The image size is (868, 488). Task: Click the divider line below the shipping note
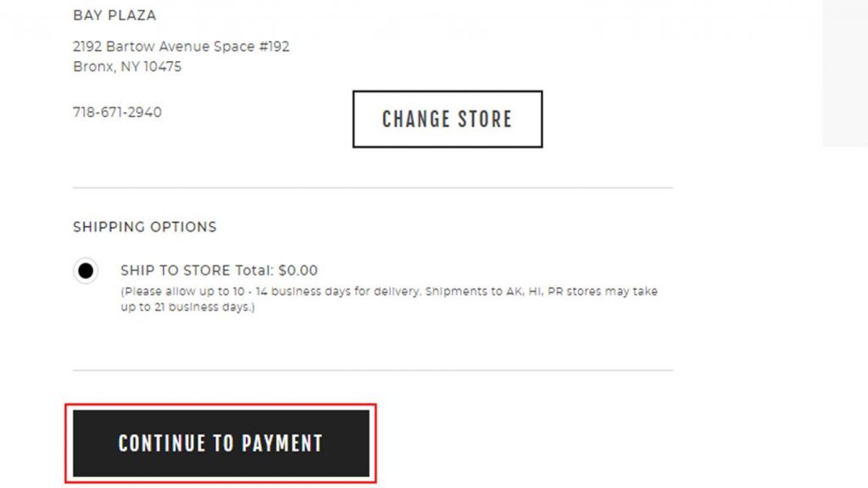coord(373,370)
